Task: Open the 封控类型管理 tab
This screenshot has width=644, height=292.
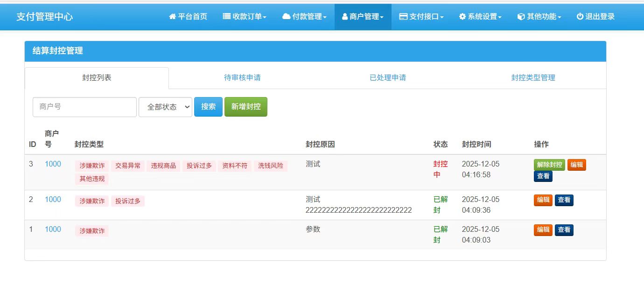Action: tap(533, 78)
